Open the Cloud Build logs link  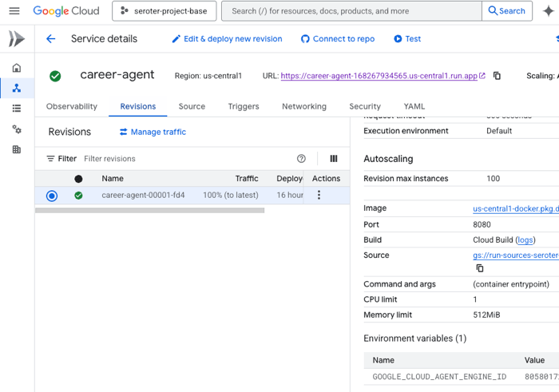(x=525, y=240)
